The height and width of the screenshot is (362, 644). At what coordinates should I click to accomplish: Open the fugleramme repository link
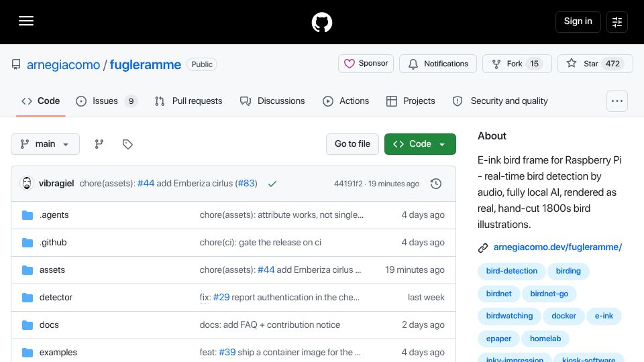[x=145, y=65]
